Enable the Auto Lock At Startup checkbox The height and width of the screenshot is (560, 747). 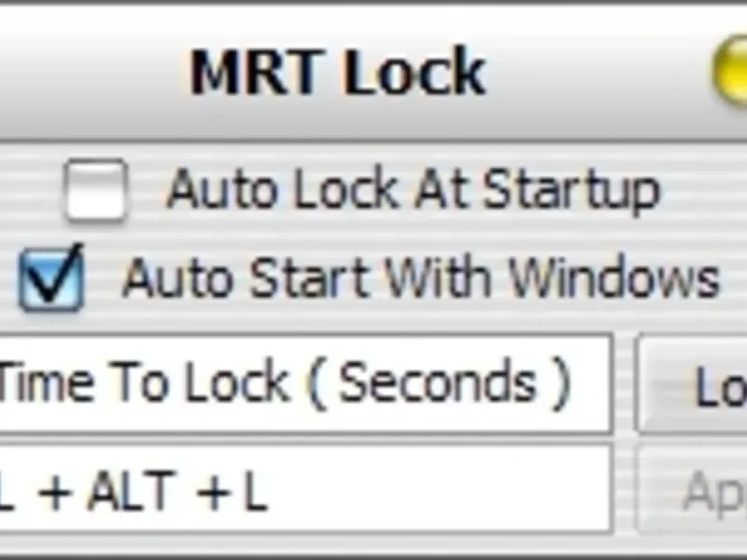click(96, 190)
